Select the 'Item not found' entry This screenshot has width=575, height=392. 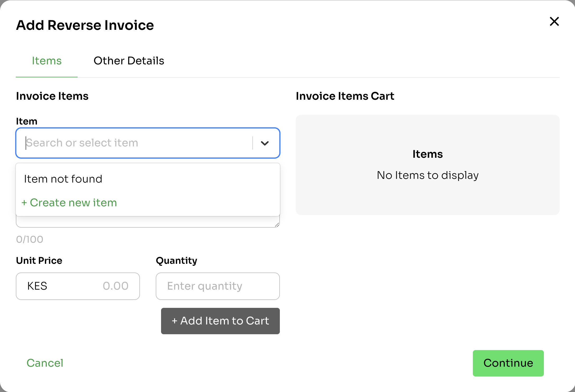(x=63, y=179)
